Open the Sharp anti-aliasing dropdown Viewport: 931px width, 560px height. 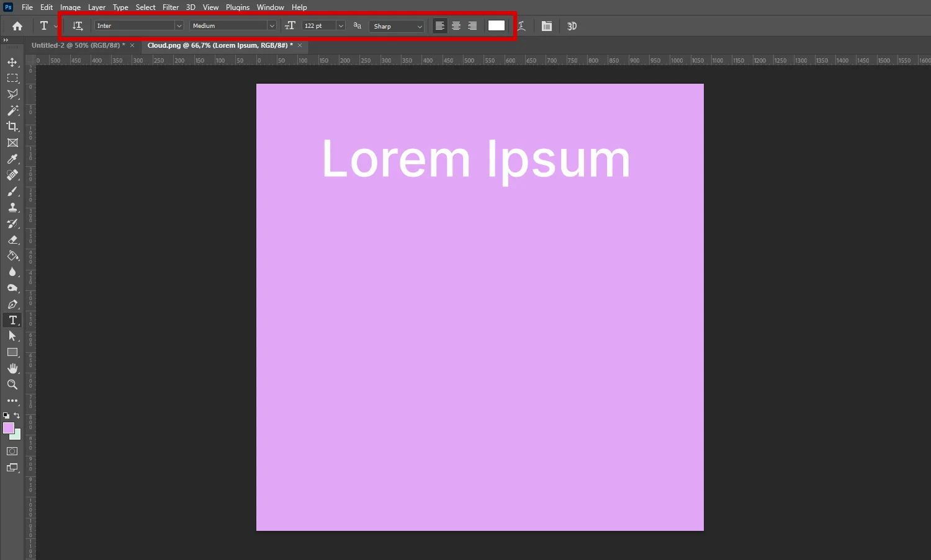point(397,26)
